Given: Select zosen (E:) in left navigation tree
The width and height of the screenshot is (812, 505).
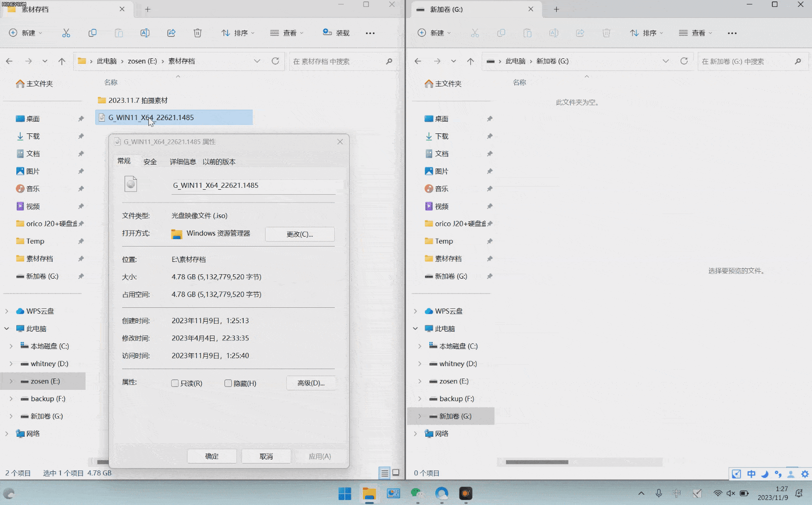Looking at the screenshot, I should pyautogui.click(x=43, y=381).
